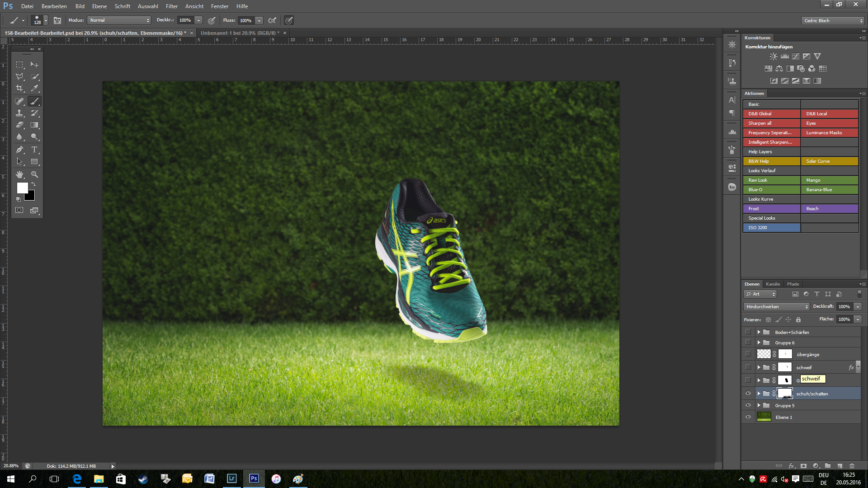Image resolution: width=868 pixels, height=488 pixels.
Task: Open the Ebene menu
Action: 99,6
